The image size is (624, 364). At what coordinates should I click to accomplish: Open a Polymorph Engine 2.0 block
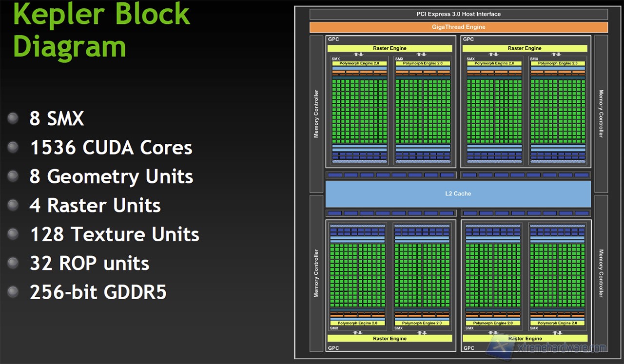pos(359,63)
